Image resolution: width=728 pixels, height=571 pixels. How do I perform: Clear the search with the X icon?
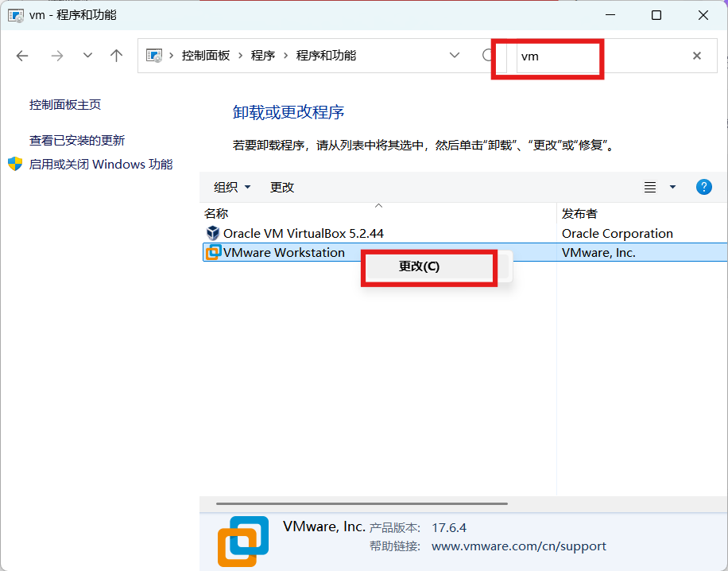pos(696,56)
